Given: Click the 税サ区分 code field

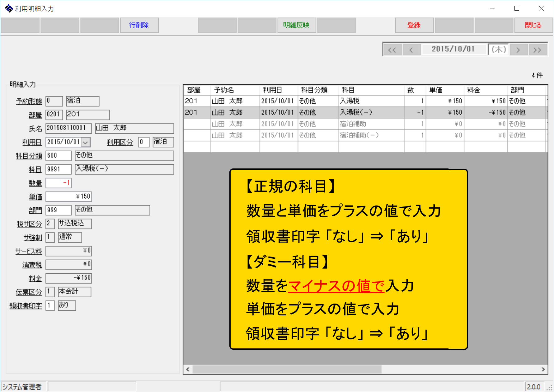Looking at the screenshot, I should click(50, 224).
